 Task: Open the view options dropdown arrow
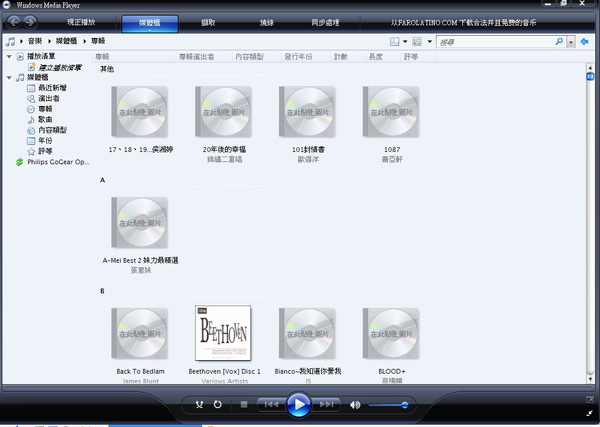point(429,41)
